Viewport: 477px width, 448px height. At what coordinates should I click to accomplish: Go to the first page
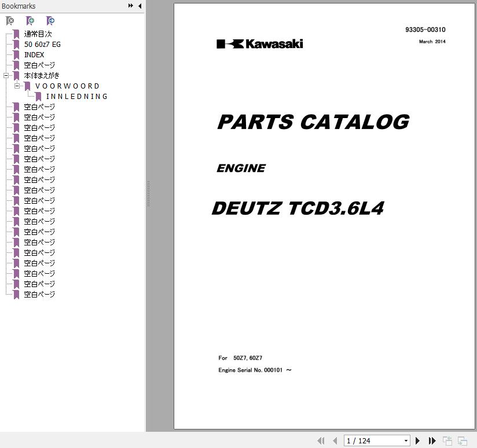321,440
